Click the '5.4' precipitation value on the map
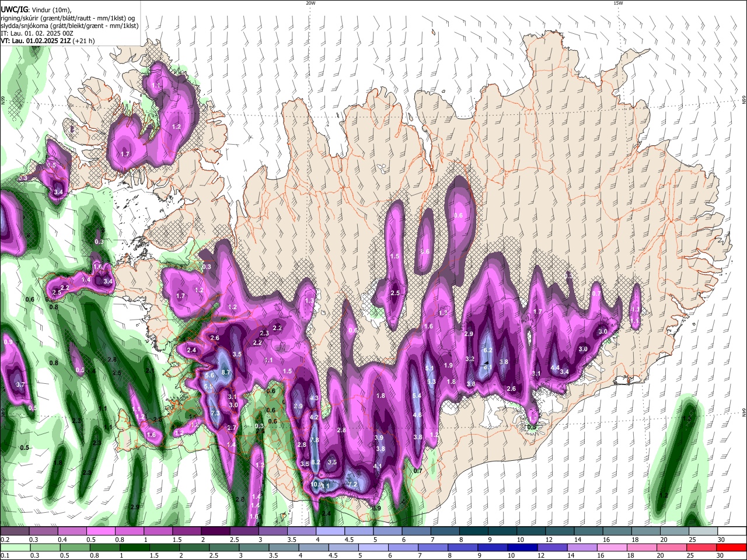 (417, 395)
